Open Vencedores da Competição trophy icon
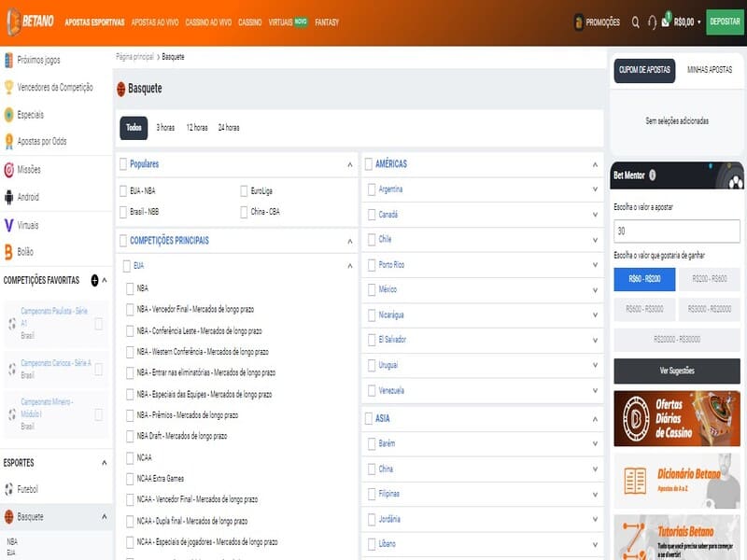 point(8,87)
